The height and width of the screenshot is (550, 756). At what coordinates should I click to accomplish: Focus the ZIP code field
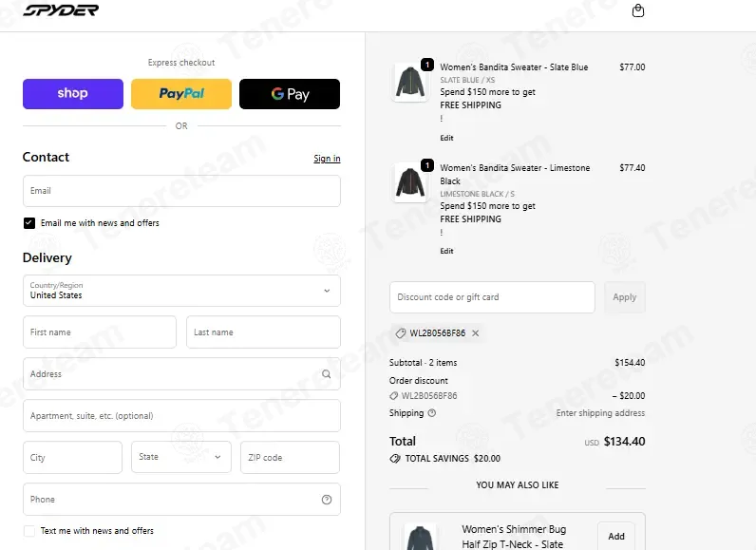pos(291,457)
